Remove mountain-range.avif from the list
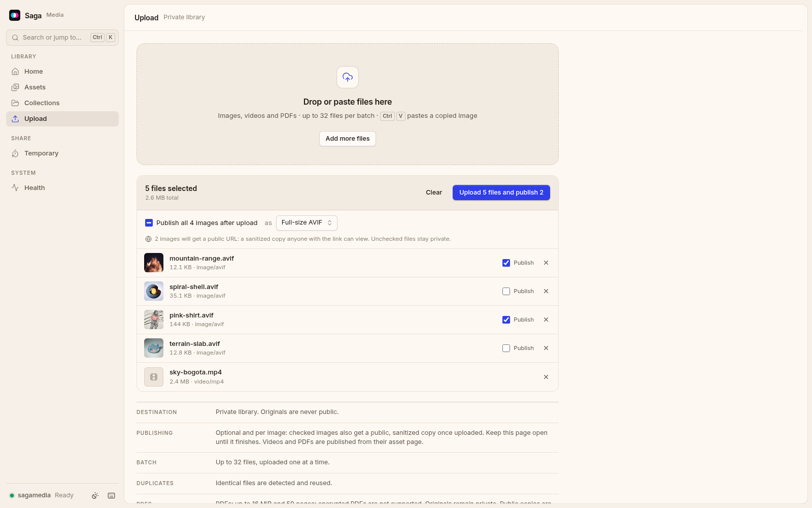The height and width of the screenshot is (508, 812). (546, 263)
